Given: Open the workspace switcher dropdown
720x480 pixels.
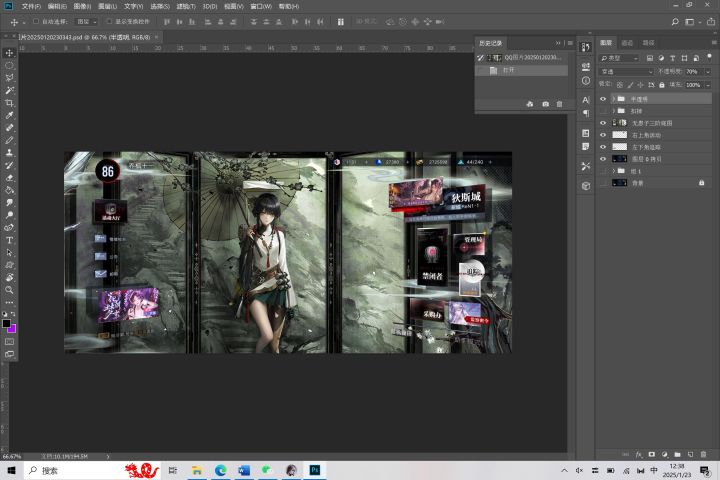Looking at the screenshot, I should coord(692,22).
